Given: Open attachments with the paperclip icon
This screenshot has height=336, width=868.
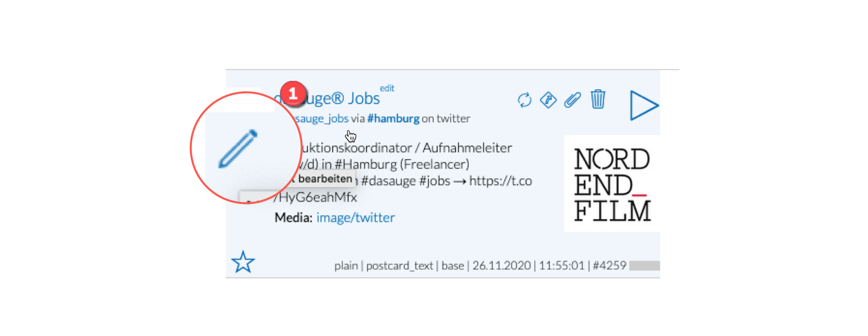Looking at the screenshot, I should point(572,100).
